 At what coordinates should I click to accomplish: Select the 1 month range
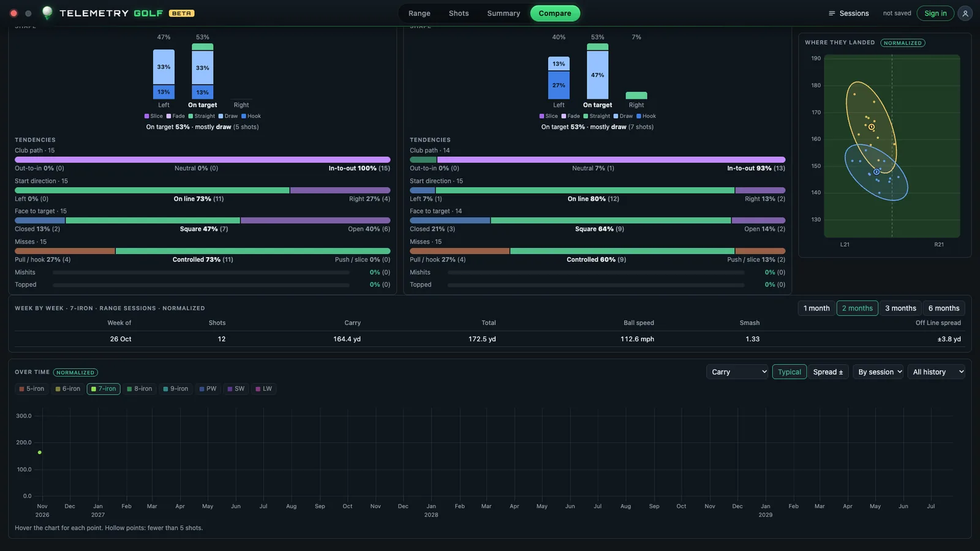[816, 308]
